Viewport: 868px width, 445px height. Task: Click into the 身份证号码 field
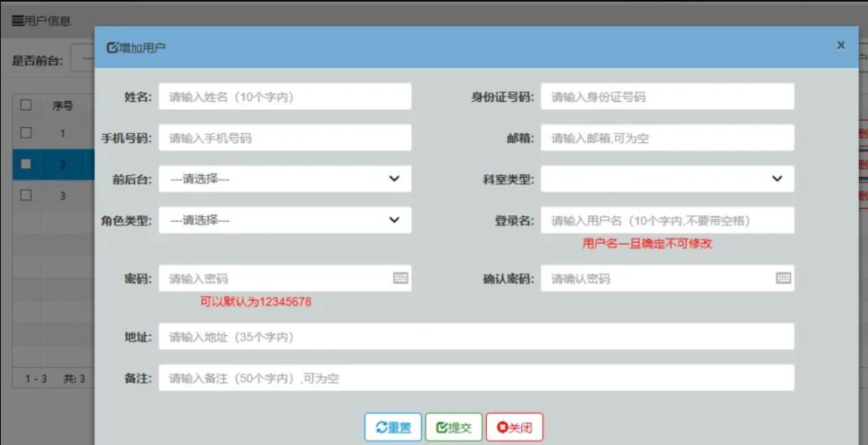667,97
